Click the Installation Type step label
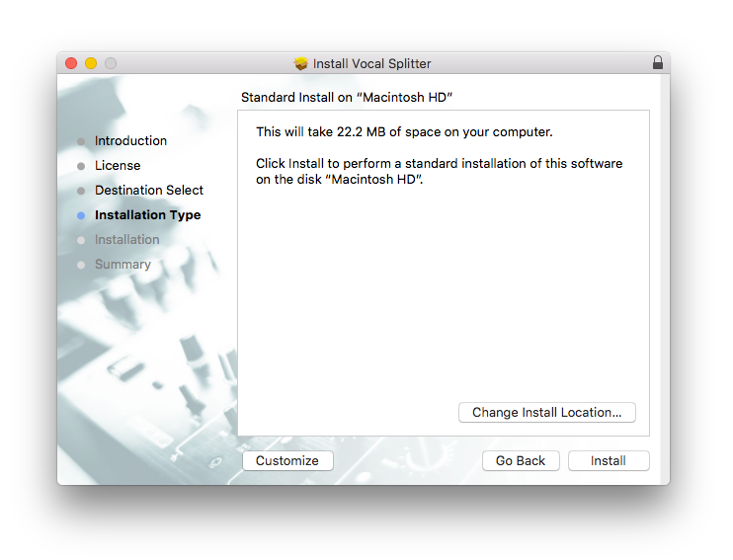 point(148,215)
